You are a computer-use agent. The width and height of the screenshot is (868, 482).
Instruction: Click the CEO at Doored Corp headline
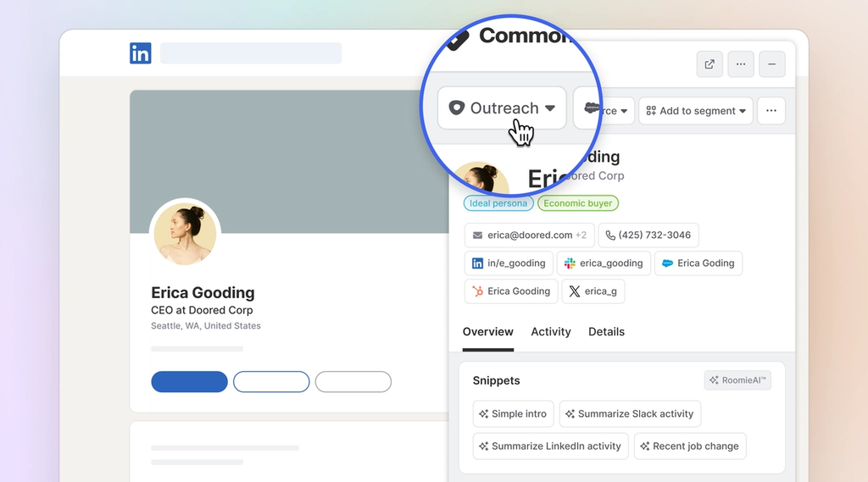coord(202,310)
